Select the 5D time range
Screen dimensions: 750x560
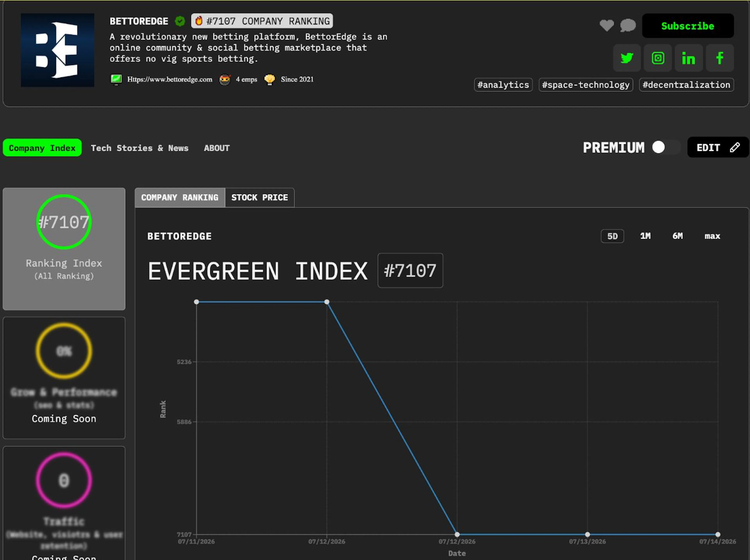[x=612, y=236]
